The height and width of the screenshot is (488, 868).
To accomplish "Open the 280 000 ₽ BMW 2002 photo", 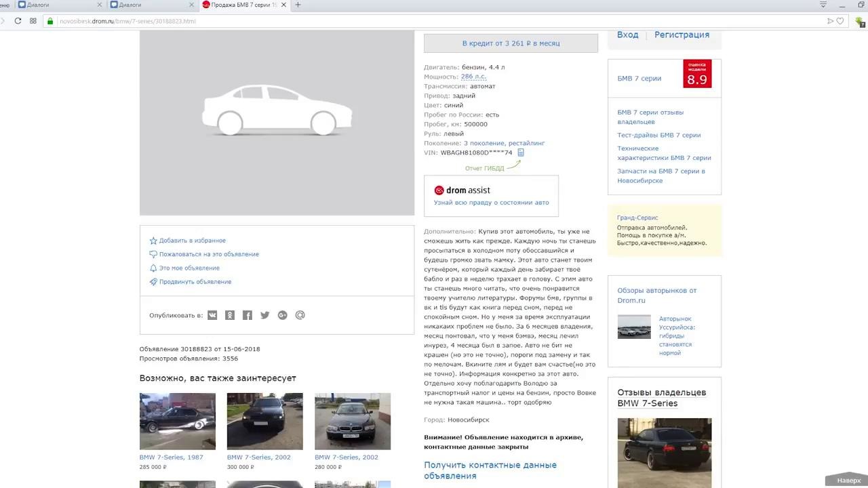I will click(x=353, y=421).
